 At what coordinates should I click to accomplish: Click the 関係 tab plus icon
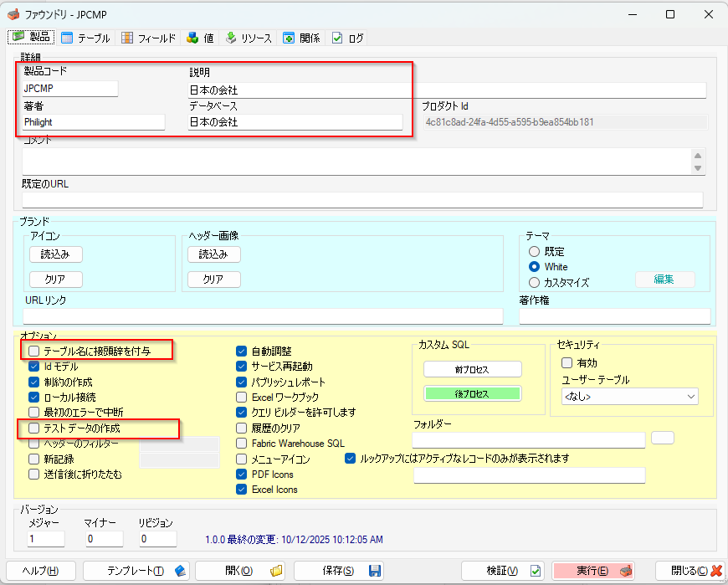pos(289,38)
